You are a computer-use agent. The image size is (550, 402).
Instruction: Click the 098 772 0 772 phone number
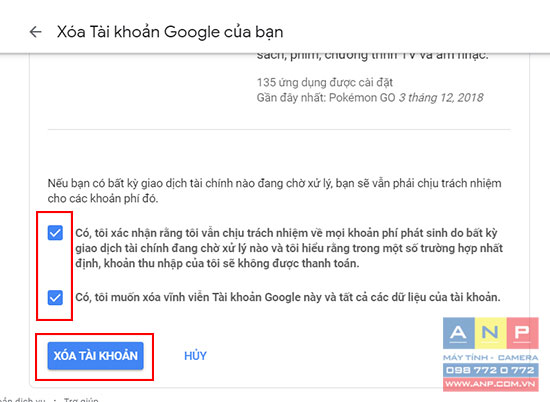491,370
